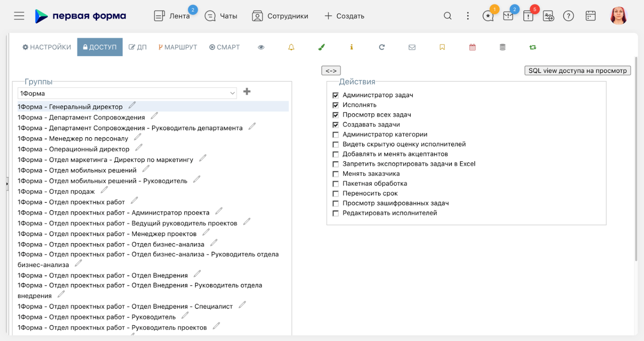Check Запретить экспортировать задачи в Excel
The width and height of the screenshot is (644, 341).
click(x=336, y=164)
